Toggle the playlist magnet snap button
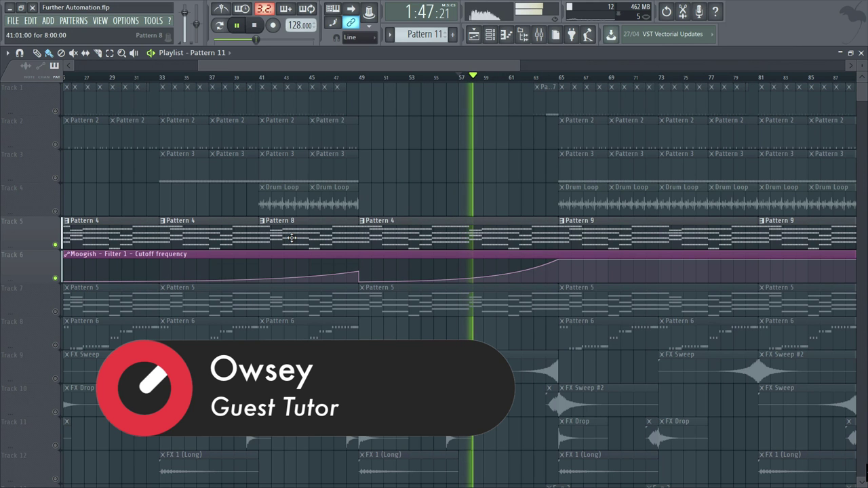The width and height of the screenshot is (868, 488). tap(20, 53)
